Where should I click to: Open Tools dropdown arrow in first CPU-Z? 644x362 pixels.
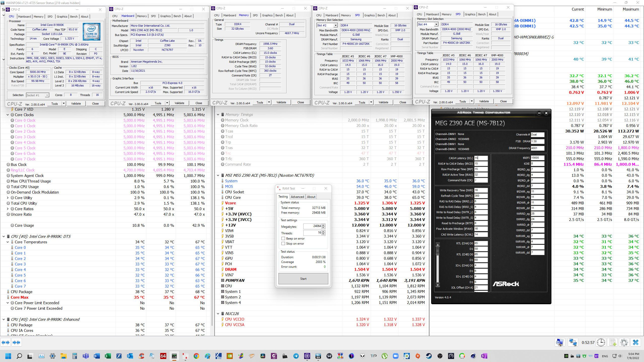coord(64,104)
